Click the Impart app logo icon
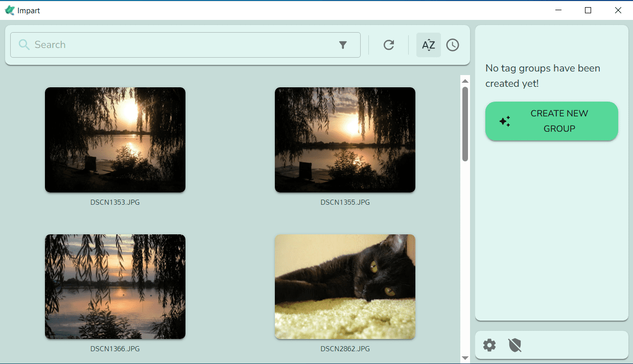The height and width of the screenshot is (364, 633). pyautogui.click(x=9, y=10)
